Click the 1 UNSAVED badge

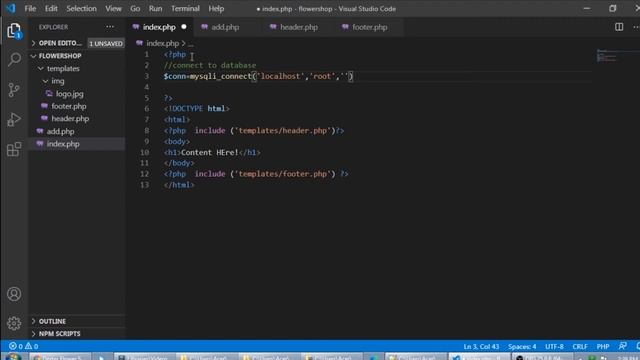(x=106, y=43)
